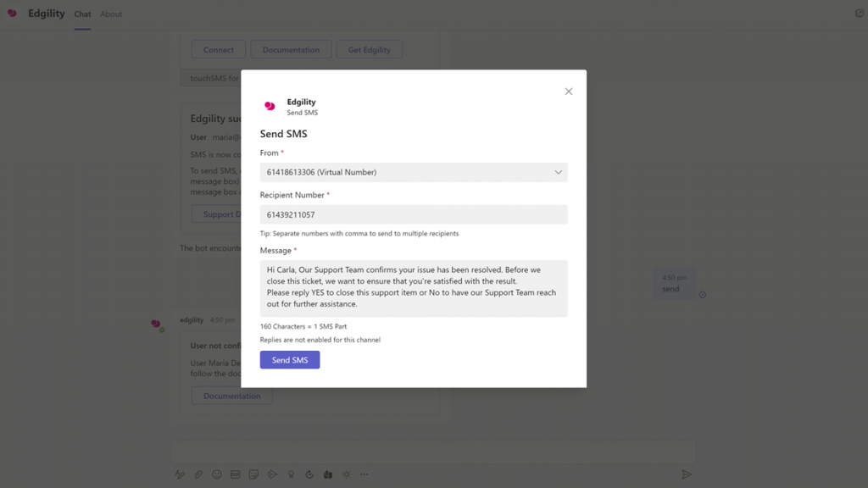Click the lightbulb icon in the compose toolbar

click(x=292, y=474)
